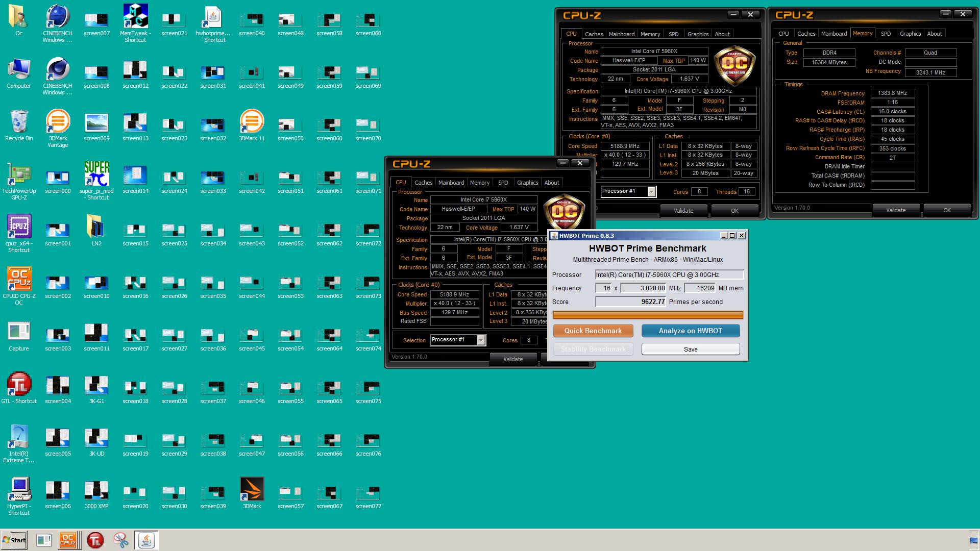Select Memory tab in top middle CPU-Z window
The height and width of the screenshot is (551, 980).
click(x=650, y=34)
